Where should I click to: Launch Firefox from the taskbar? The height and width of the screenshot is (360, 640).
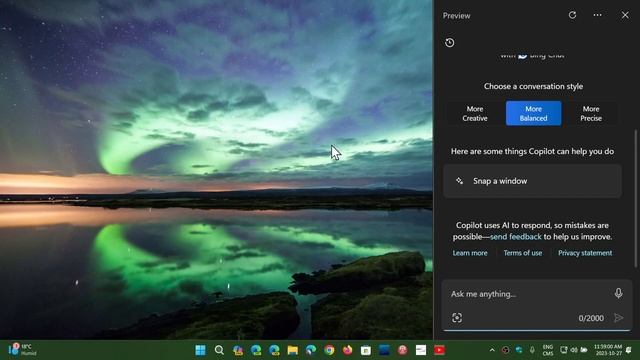tap(347, 350)
